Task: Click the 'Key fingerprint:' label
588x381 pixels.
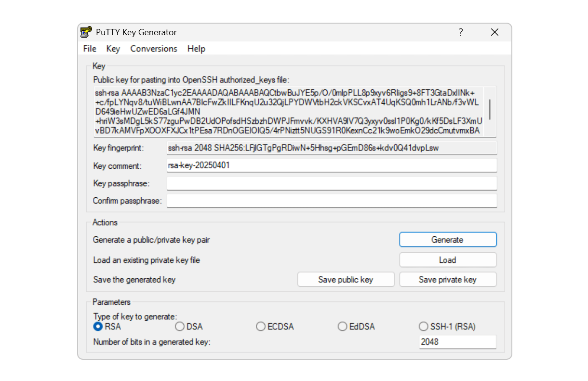Action: point(119,148)
